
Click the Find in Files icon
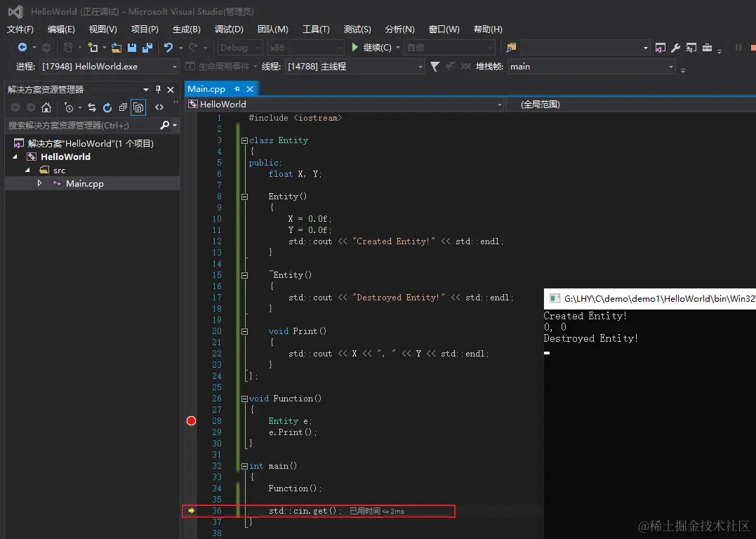(x=511, y=48)
